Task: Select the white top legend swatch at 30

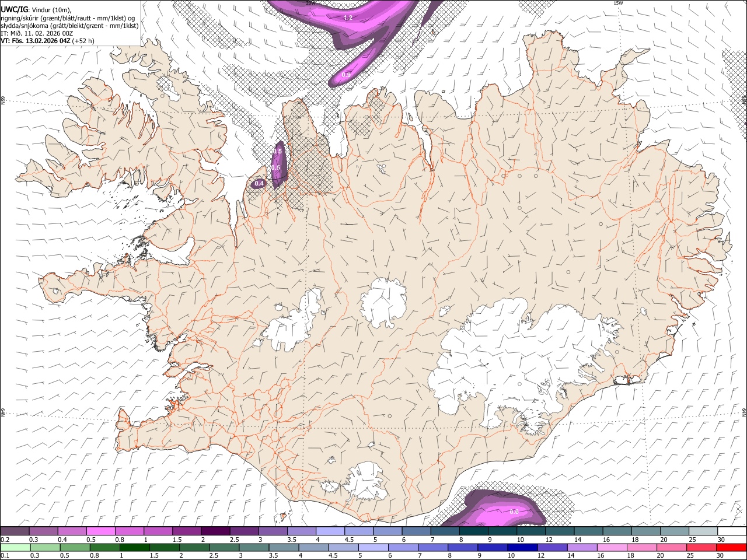Action: tap(732, 531)
